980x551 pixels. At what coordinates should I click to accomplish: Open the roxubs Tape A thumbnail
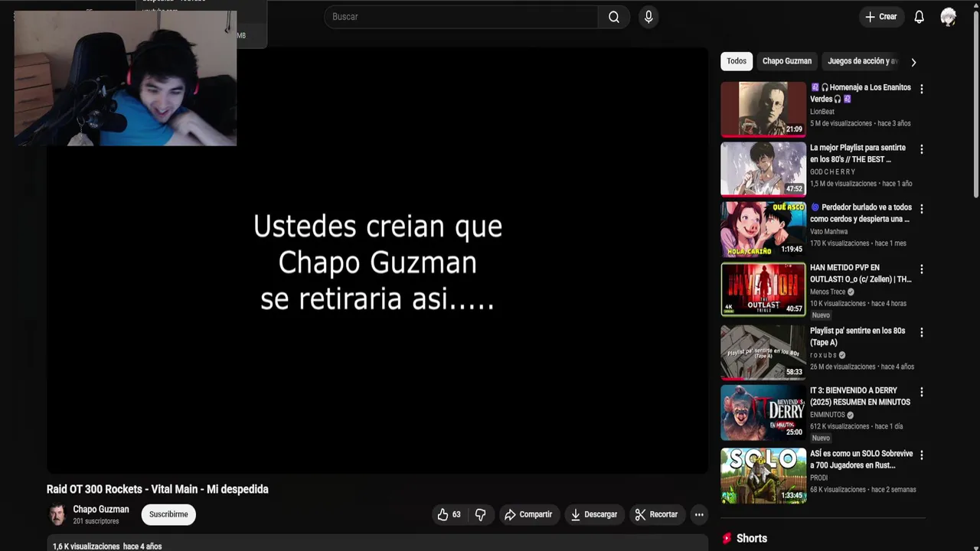coord(763,352)
